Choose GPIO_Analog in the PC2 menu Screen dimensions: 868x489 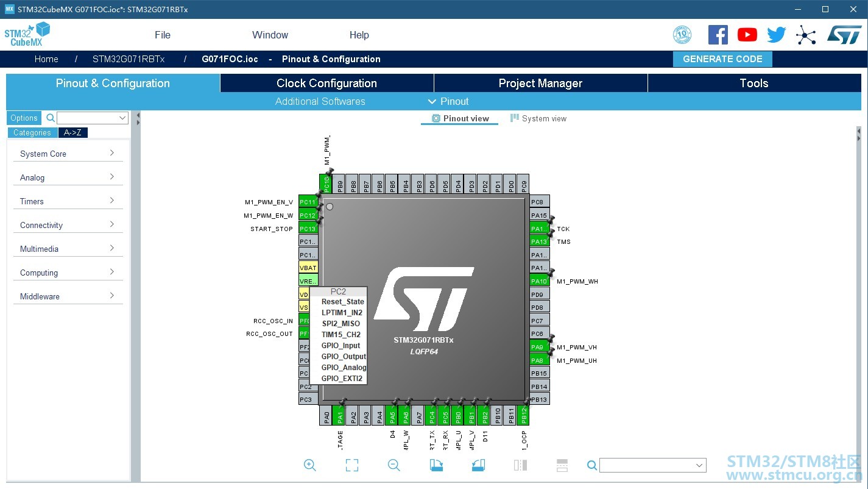(344, 368)
